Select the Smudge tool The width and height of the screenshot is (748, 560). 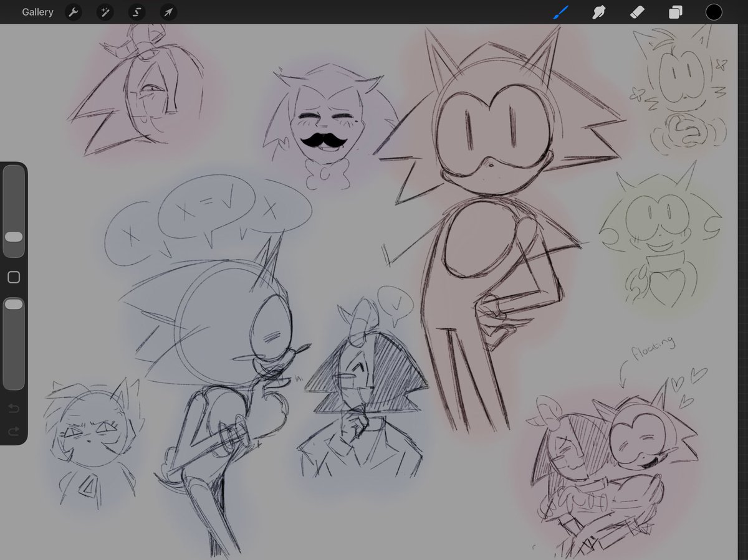(x=599, y=12)
